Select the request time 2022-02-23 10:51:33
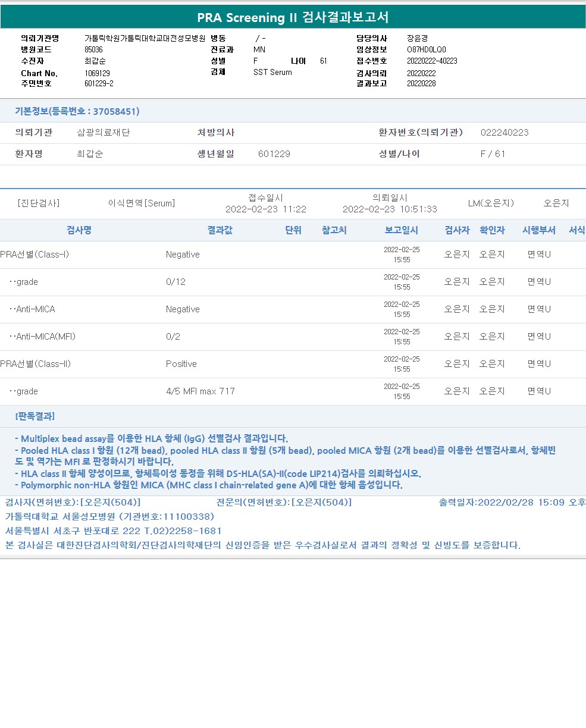The height and width of the screenshot is (728, 586). coord(390,209)
